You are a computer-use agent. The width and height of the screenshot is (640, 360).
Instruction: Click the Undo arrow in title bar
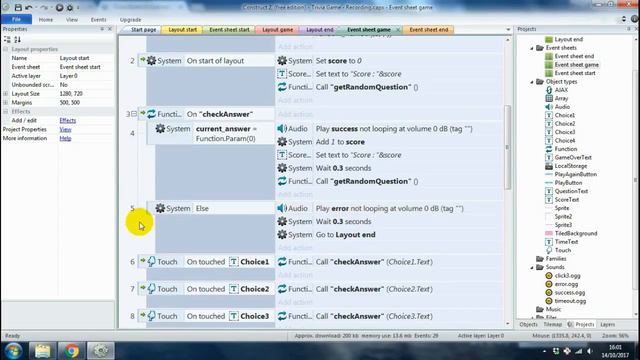tap(29, 7)
